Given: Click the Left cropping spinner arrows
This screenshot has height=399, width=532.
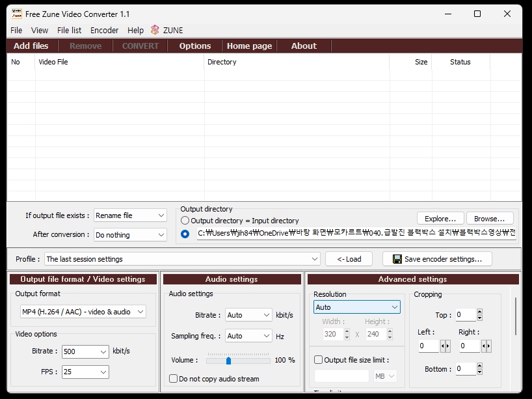Looking at the screenshot, I should point(445,346).
